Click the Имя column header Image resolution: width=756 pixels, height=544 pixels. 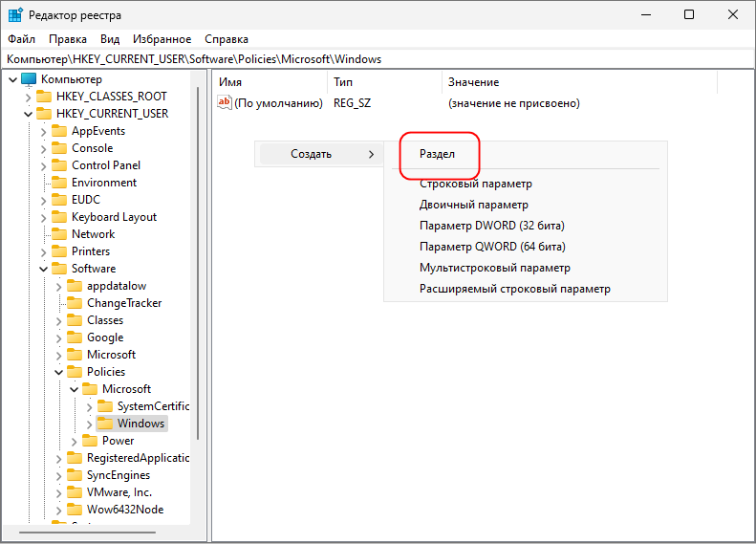point(230,82)
